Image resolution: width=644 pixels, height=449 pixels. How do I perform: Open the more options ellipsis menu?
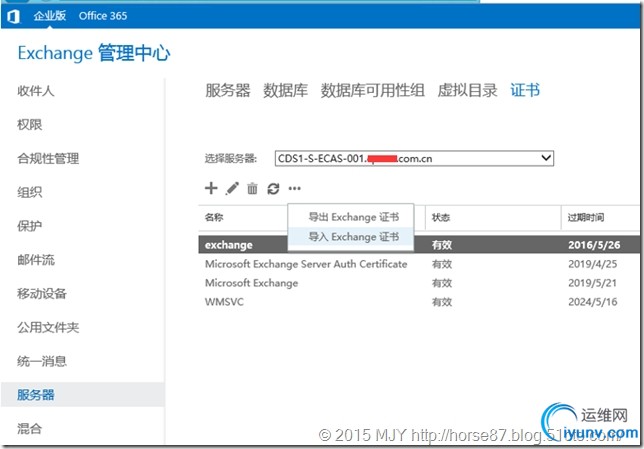(x=294, y=189)
